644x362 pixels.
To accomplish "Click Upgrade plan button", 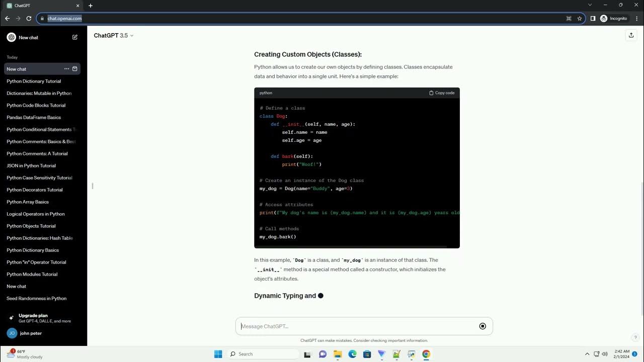I will click(42, 318).
